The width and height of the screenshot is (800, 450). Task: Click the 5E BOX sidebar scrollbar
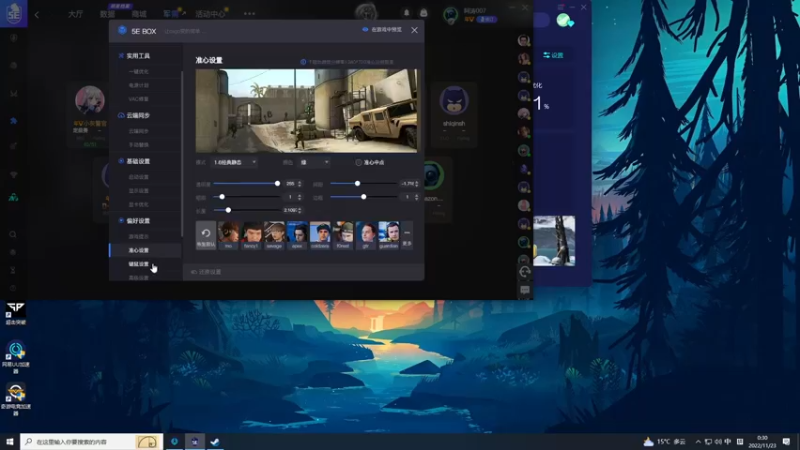pyautogui.click(x=182, y=153)
